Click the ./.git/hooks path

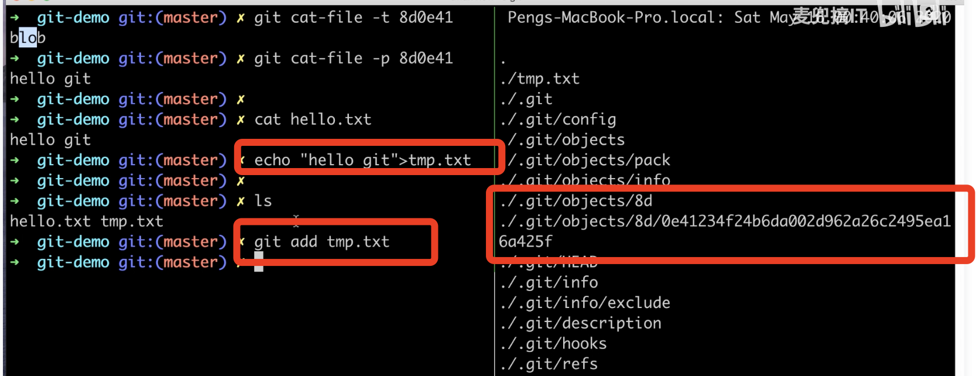click(x=553, y=344)
